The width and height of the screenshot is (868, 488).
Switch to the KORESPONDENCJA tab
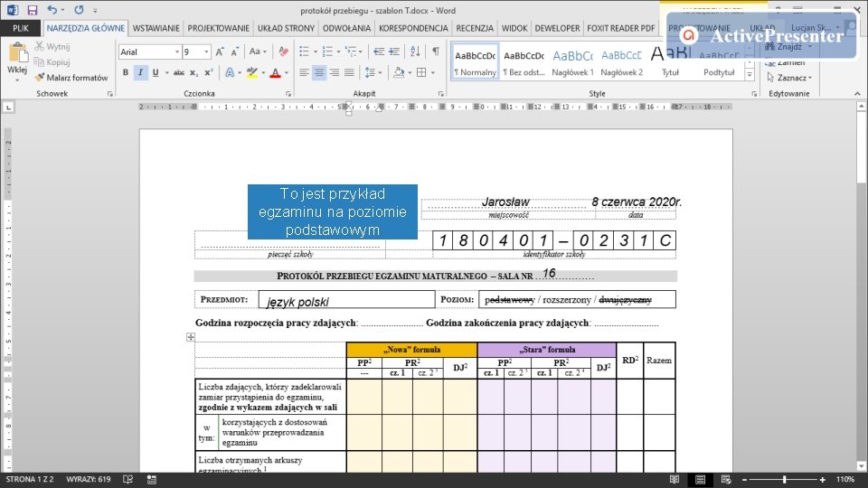(413, 28)
